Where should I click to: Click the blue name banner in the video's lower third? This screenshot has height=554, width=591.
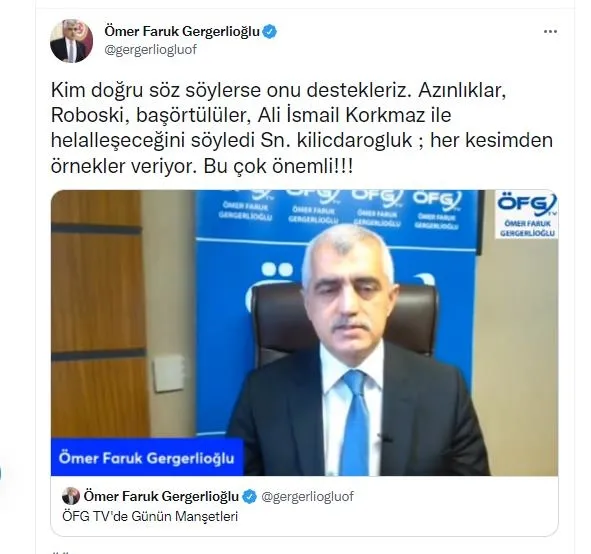pyautogui.click(x=147, y=458)
